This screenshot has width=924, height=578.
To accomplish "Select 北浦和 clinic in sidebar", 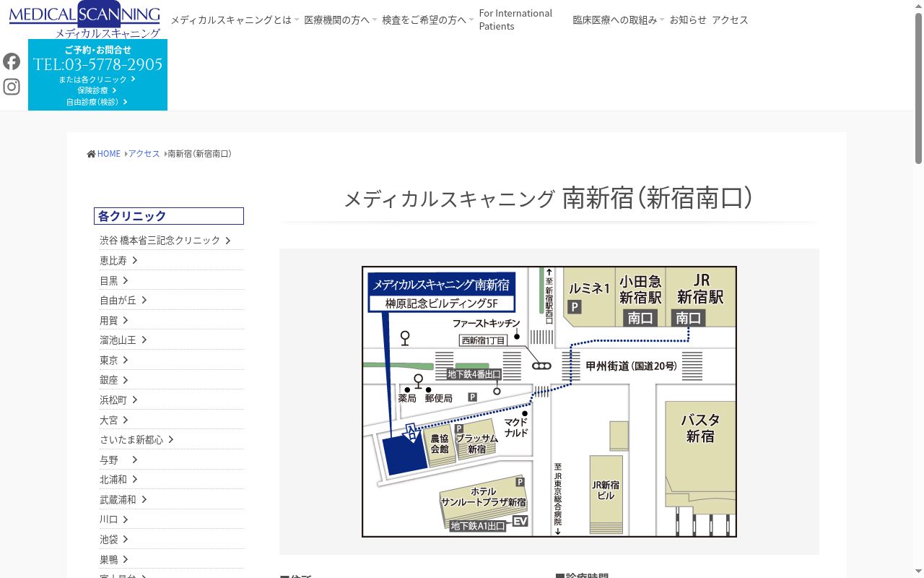I will (172, 480).
